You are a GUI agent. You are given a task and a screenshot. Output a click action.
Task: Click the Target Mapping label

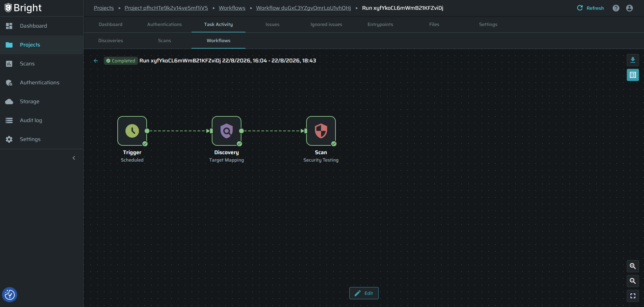click(x=227, y=160)
